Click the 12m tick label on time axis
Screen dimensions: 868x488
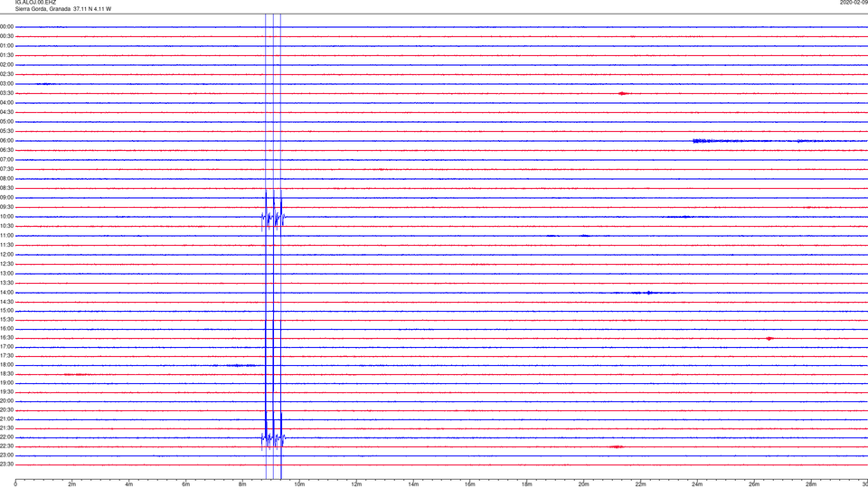tap(356, 484)
